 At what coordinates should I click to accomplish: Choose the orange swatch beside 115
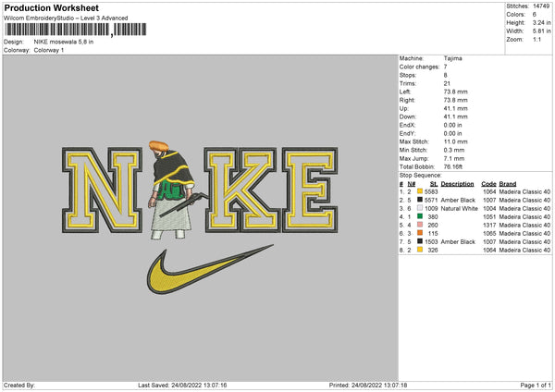[420, 233]
